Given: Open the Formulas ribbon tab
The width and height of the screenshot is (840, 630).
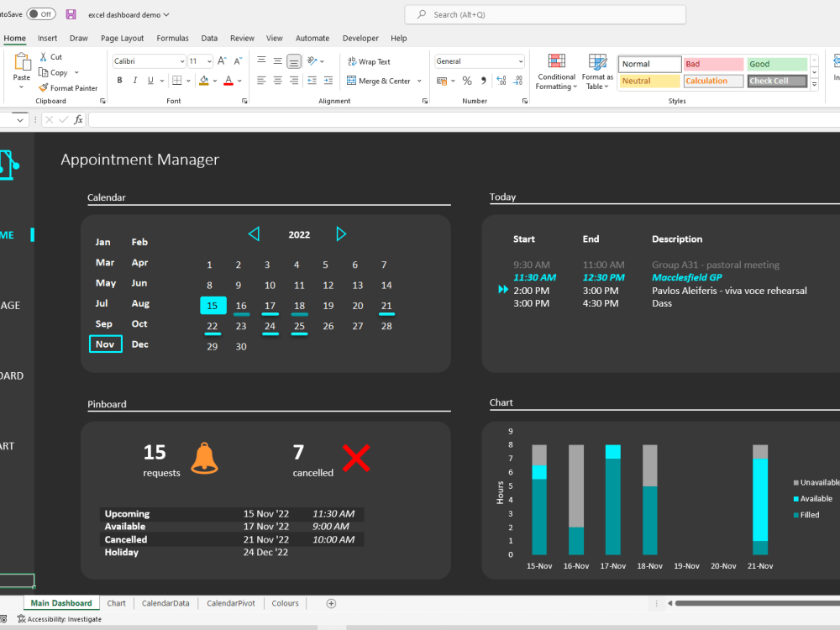Looking at the screenshot, I should [x=172, y=38].
